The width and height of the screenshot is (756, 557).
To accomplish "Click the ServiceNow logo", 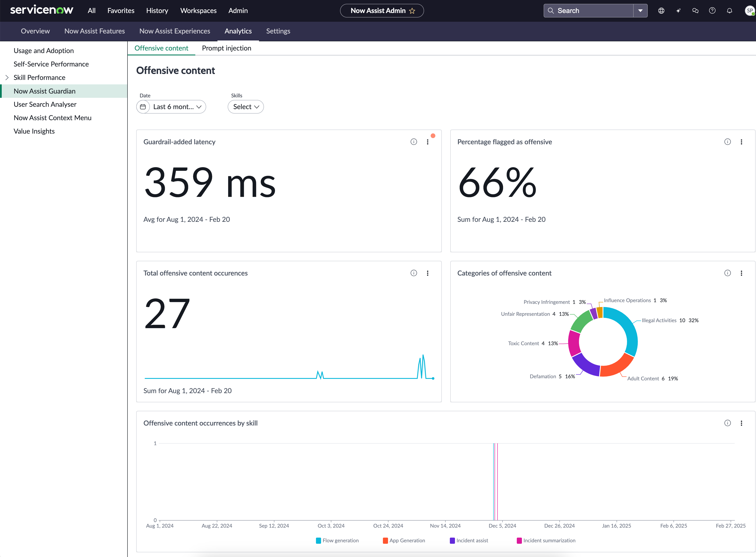I will coord(42,10).
